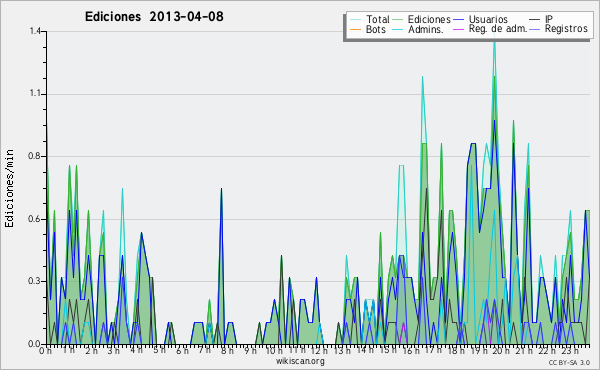Click the Ediciones legend green line

398,19
